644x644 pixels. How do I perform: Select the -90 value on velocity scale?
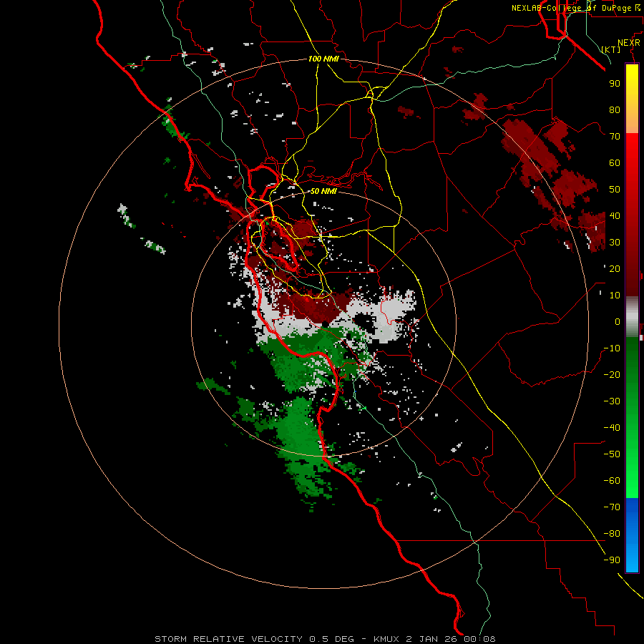point(612,560)
